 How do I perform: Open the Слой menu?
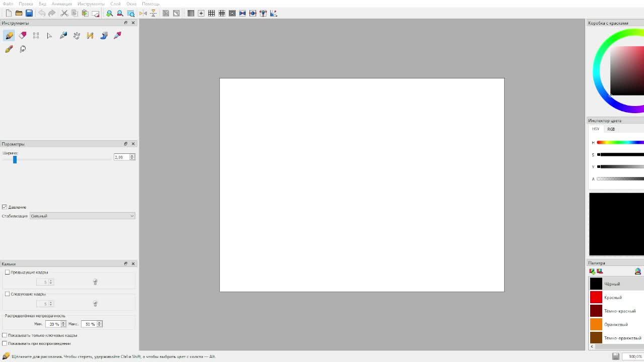[115, 4]
